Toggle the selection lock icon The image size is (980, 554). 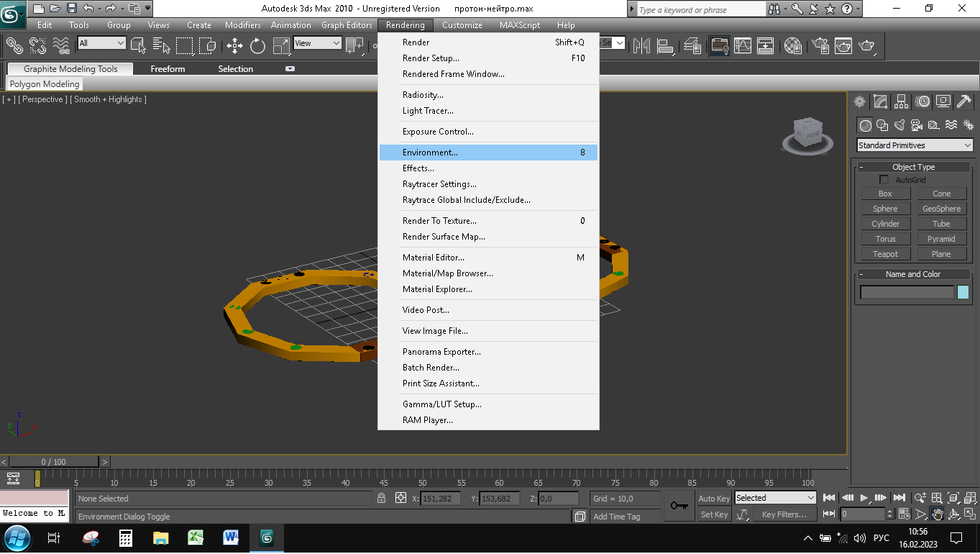click(381, 498)
